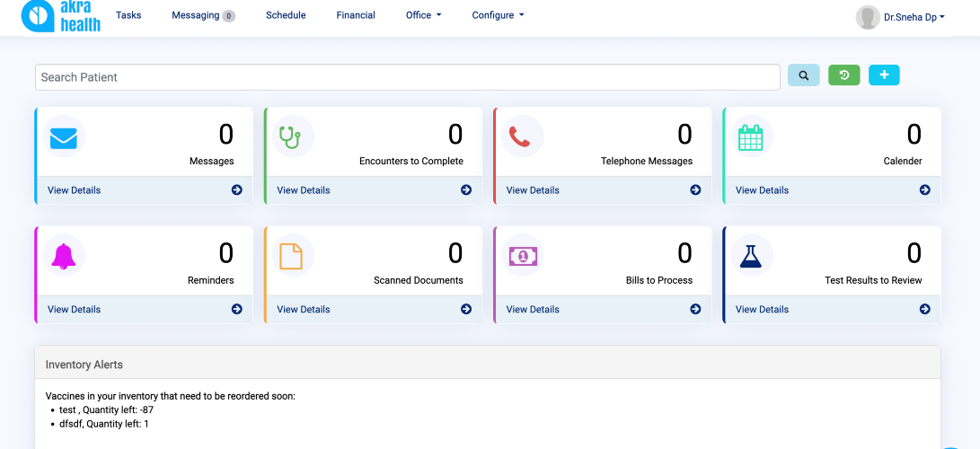Click the 'Encounters to Complete' label

tap(411, 161)
